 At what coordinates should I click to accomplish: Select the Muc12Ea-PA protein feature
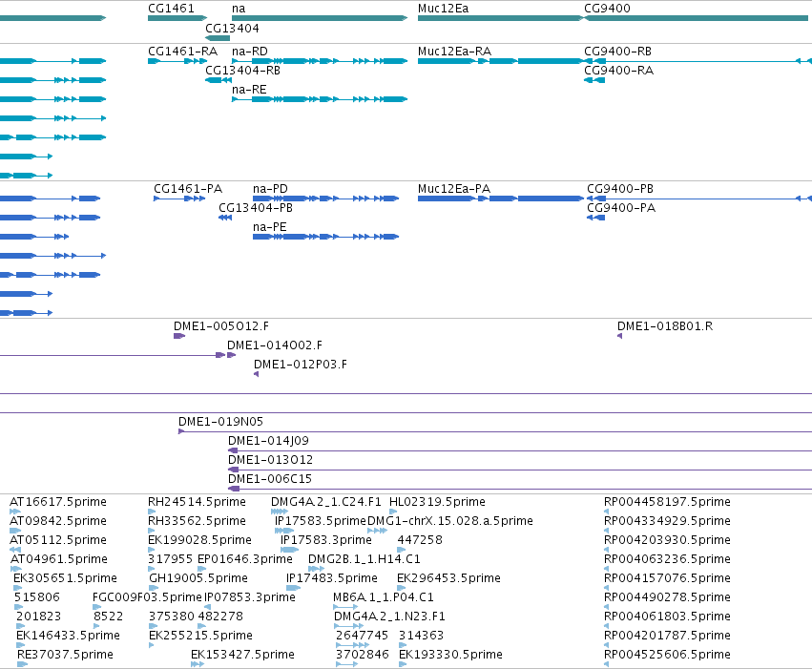pyautogui.click(x=500, y=199)
